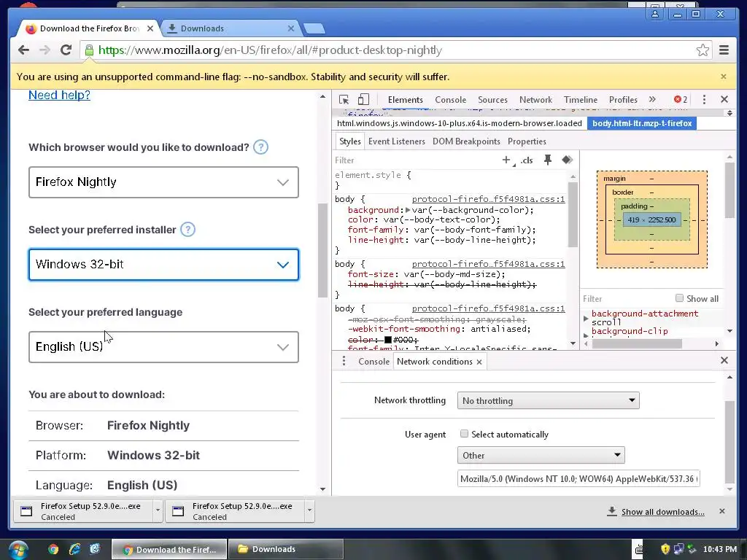Select the Properties subtab
Image resolution: width=747 pixels, height=560 pixels.
coord(527,141)
